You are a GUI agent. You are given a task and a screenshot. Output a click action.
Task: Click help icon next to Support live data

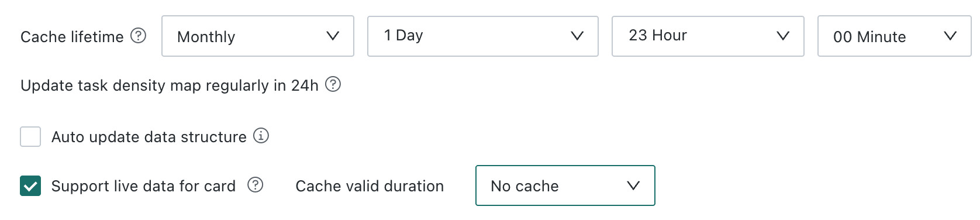(x=255, y=185)
